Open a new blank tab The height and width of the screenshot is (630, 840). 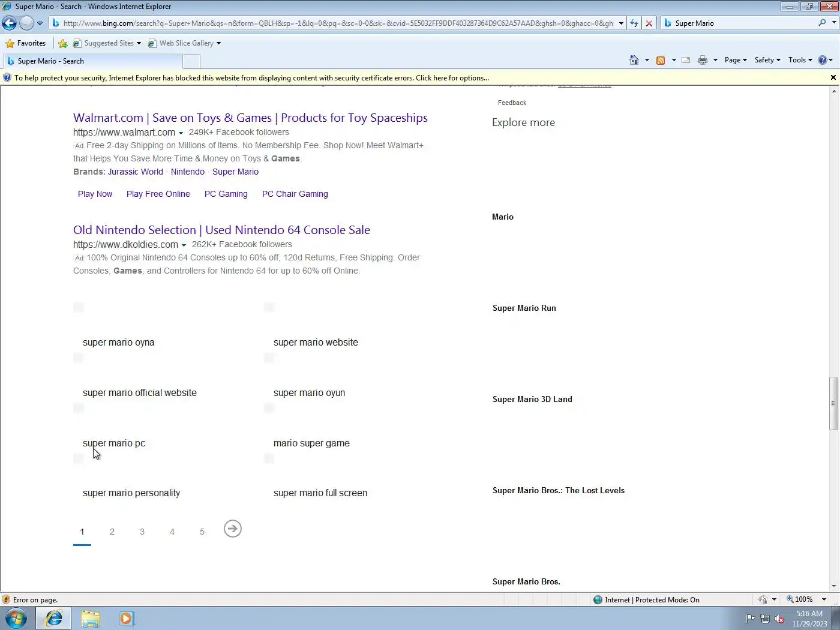(191, 61)
